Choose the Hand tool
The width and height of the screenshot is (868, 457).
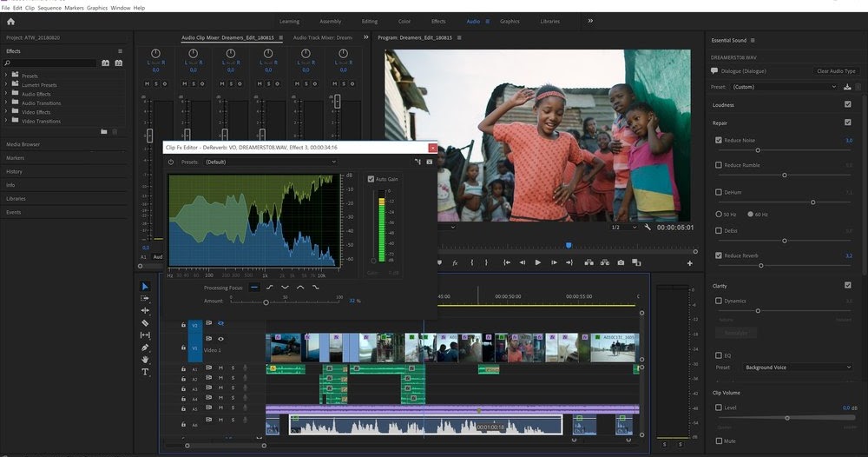tap(145, 360)
